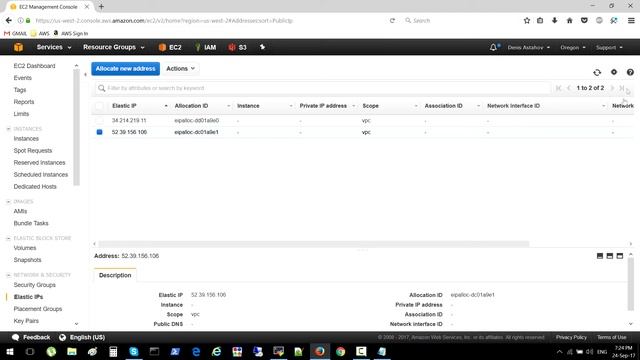Open the Pocket shield icon
Screen dimensions: 640x360
584,20
